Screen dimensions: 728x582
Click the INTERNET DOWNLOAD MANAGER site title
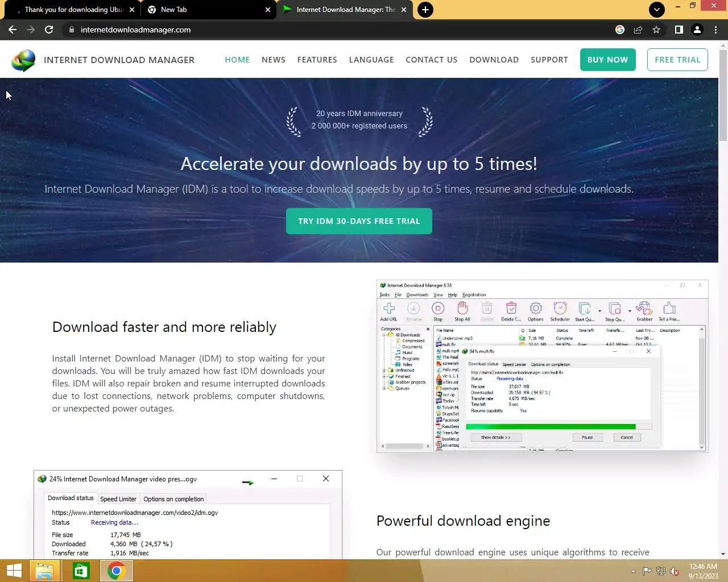(119, 60)
